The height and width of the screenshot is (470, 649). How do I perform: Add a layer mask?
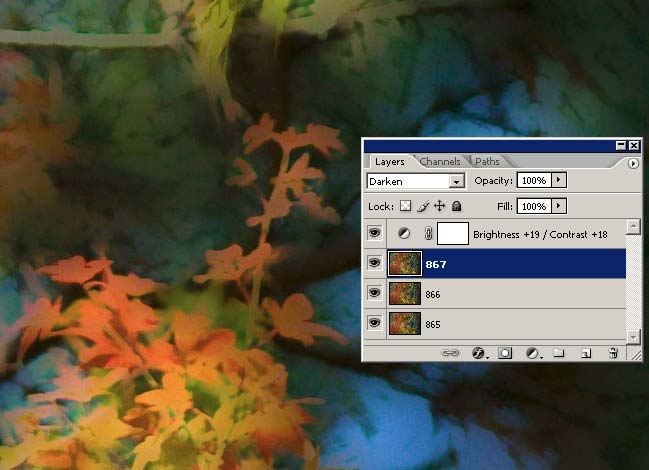505,353
